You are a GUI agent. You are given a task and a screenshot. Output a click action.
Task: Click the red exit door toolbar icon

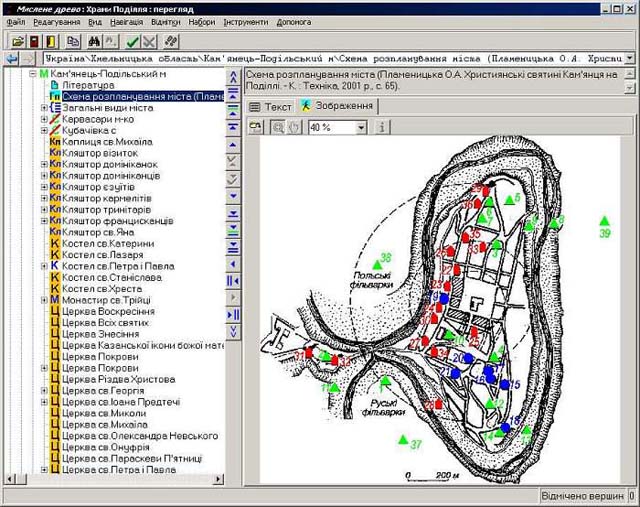coord(33,41)
